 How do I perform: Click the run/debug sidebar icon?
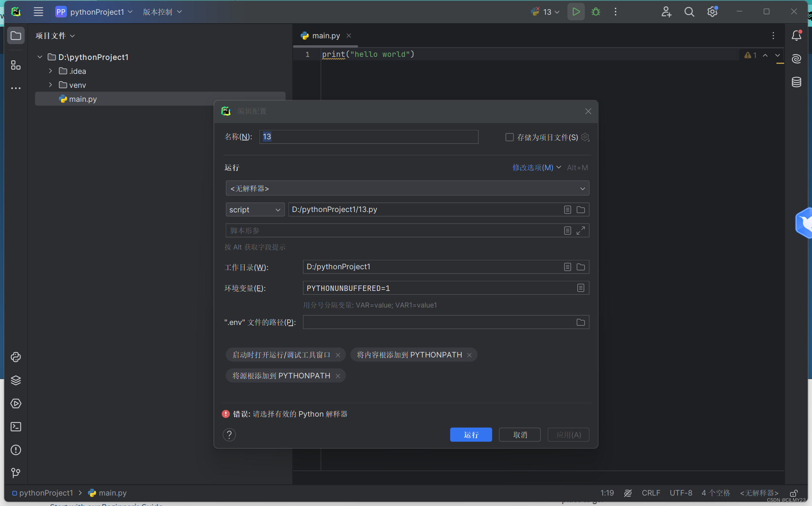point(15,403)
